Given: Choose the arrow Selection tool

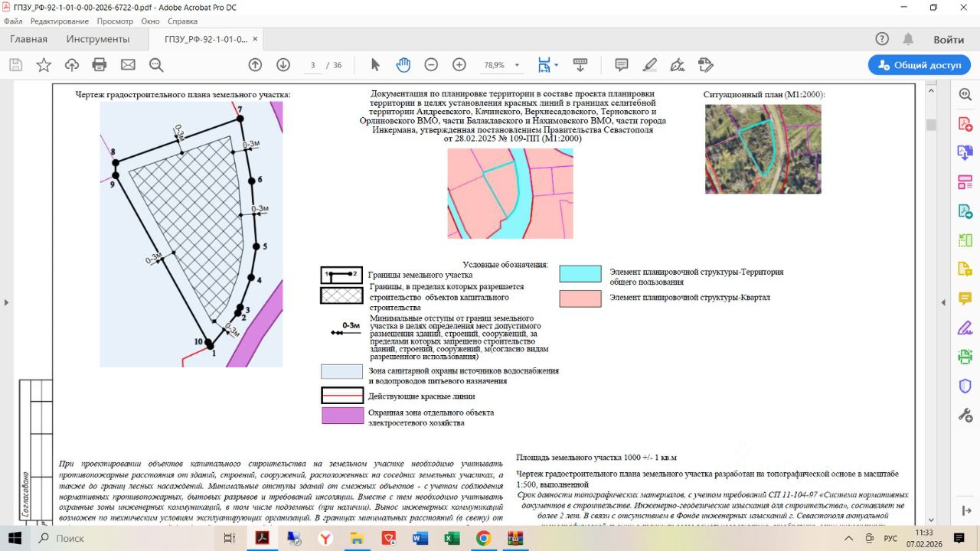Looking at the screenshot, I should click(375, 65).
